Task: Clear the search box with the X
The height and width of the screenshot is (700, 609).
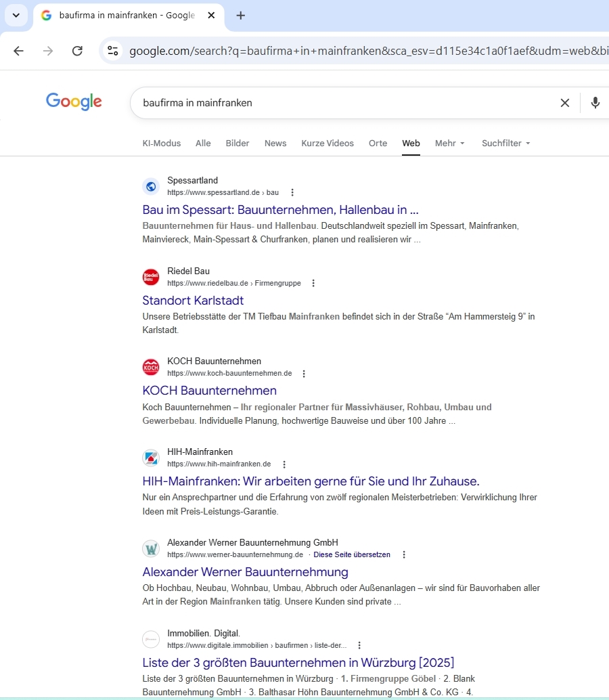Action: coord(564,103)
